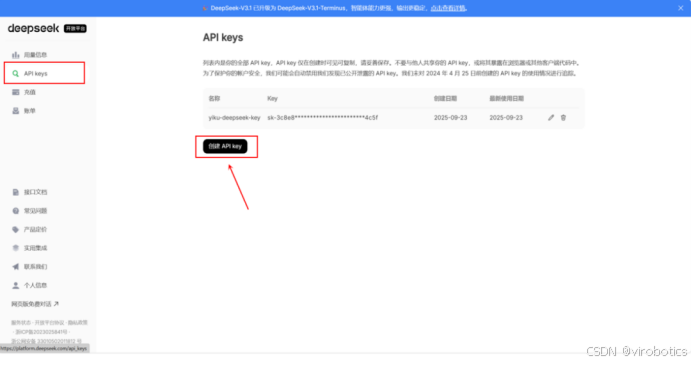Follow the 点击查看详情 link in the banner
Viewport: 692px width, 365px height.
[x=448, y=8]
